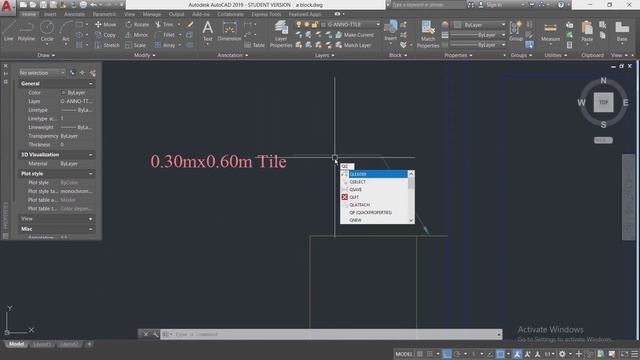Click the keyword search box in title bar
The width and height of the screenshot is (640, 360).
pyautogui.click(x=428, y=5)
